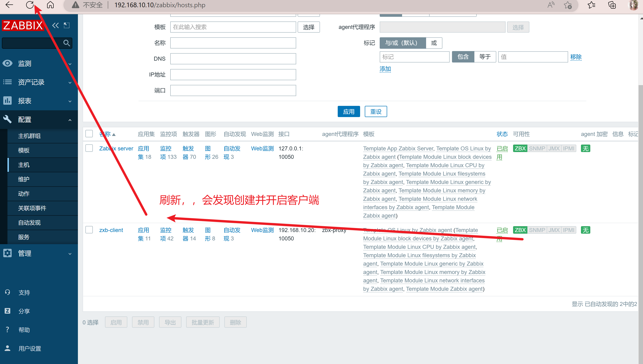
Task: Check the Zabbix server row checkbox
Action: [89, 148]
